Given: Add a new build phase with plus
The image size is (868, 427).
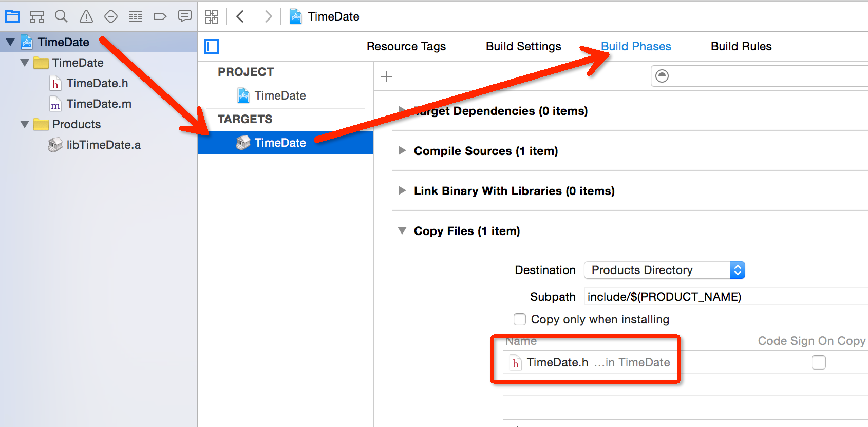Looking at the screenshot, I should 387,76.
